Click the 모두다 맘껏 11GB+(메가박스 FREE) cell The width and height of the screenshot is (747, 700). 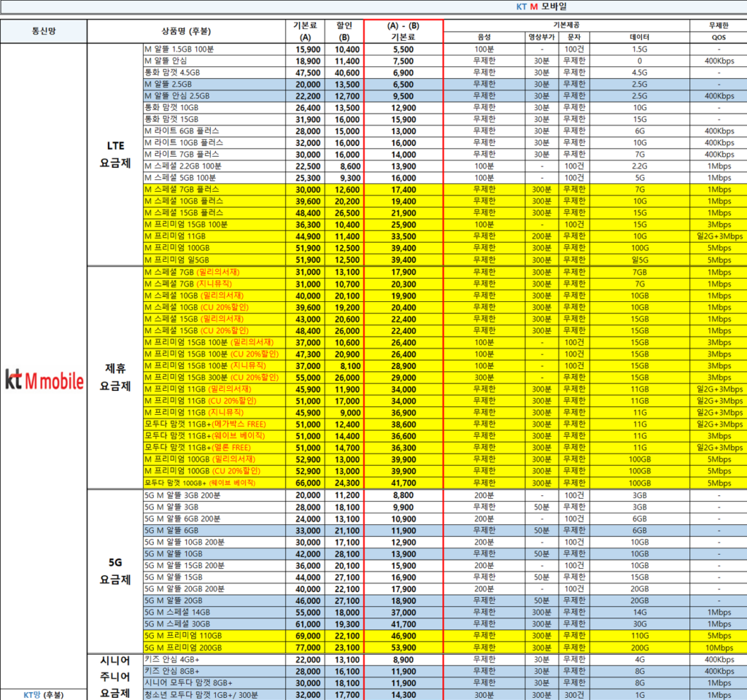(x=213, y=424)
